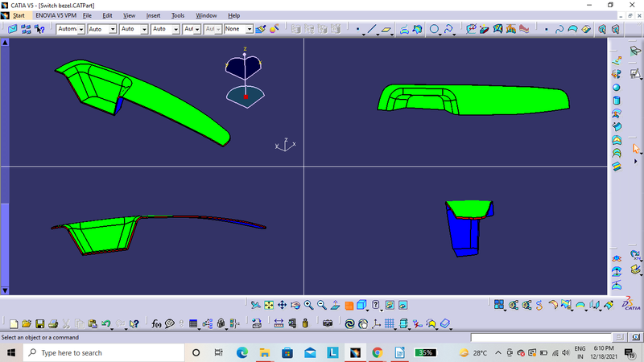Open the Help menu
644x362 pixels.
tap(233, 15)
